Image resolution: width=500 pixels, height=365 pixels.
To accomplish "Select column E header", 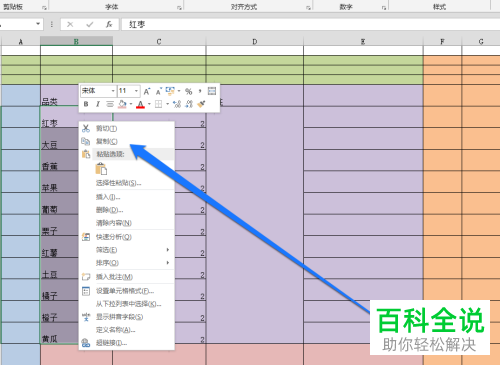I will pyautogui.click(x=363, y=41).
